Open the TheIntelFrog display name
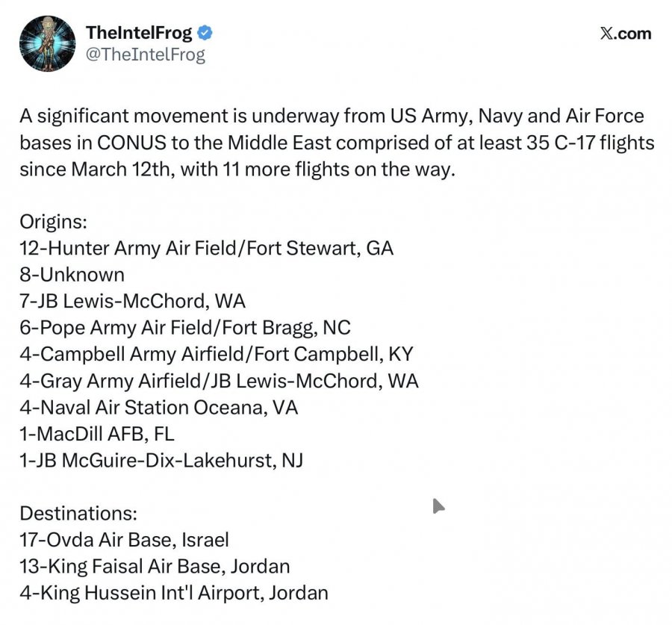672x625 pixels. tap(139, 33)
